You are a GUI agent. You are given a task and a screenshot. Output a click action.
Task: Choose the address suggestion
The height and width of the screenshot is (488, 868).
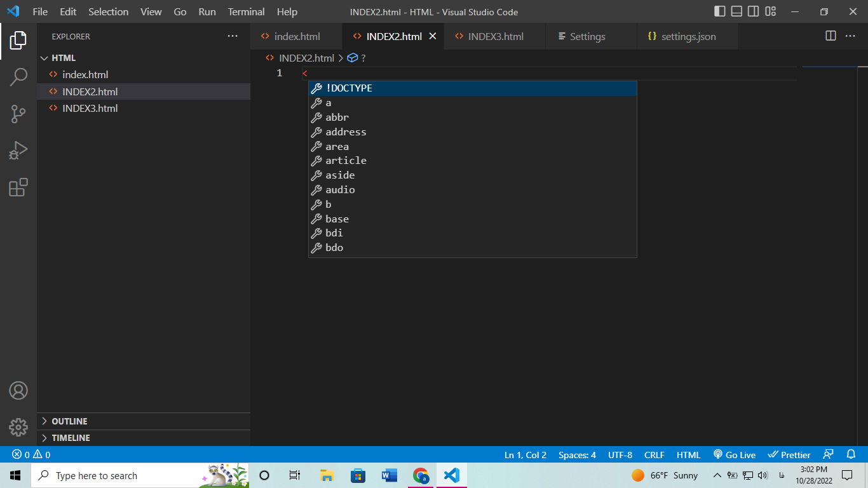coord(472,132)
